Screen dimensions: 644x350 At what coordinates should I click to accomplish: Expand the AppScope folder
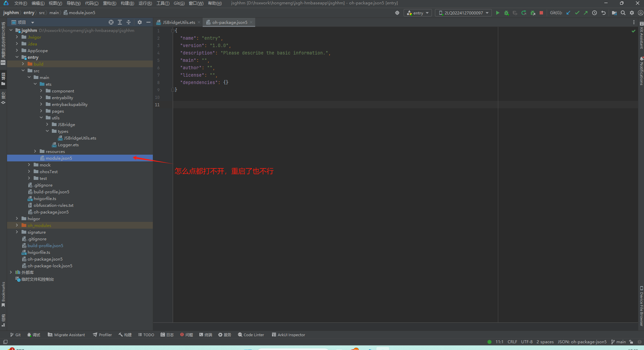coord(17,50)
